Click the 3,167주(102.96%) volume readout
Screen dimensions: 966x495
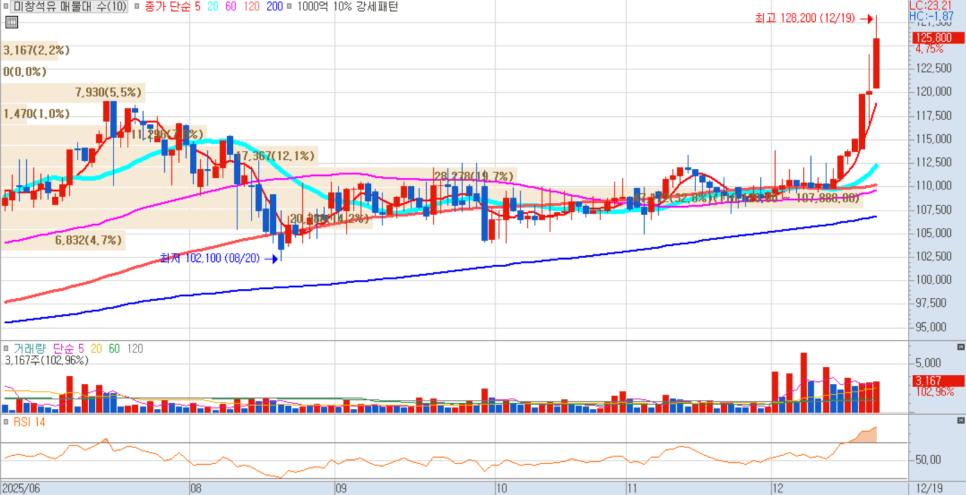[x=46, y=361]
